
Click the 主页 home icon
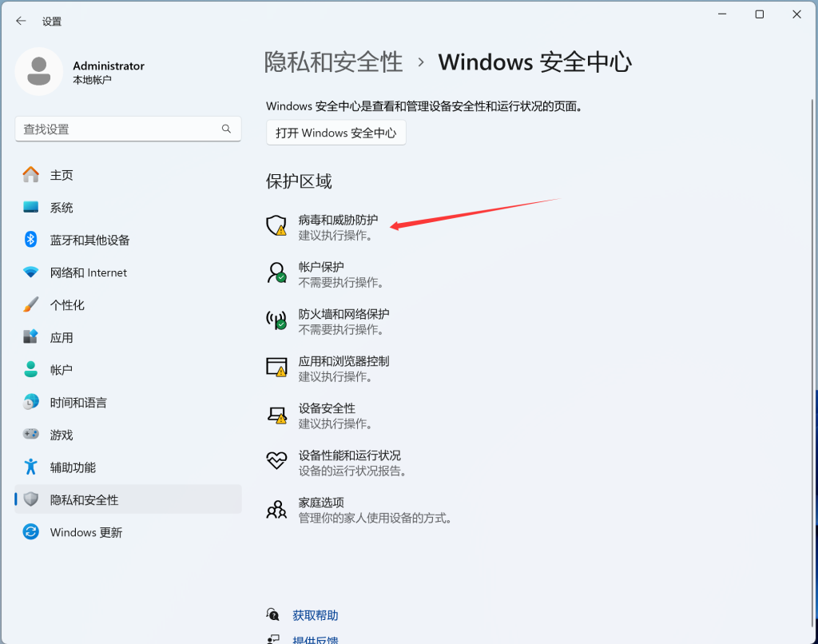[31, 175]
